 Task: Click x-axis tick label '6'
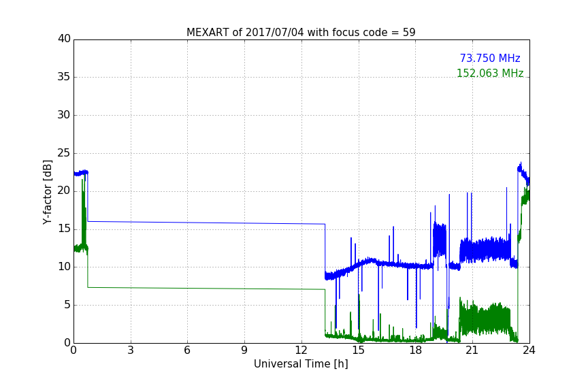click(x=187, y=350)
